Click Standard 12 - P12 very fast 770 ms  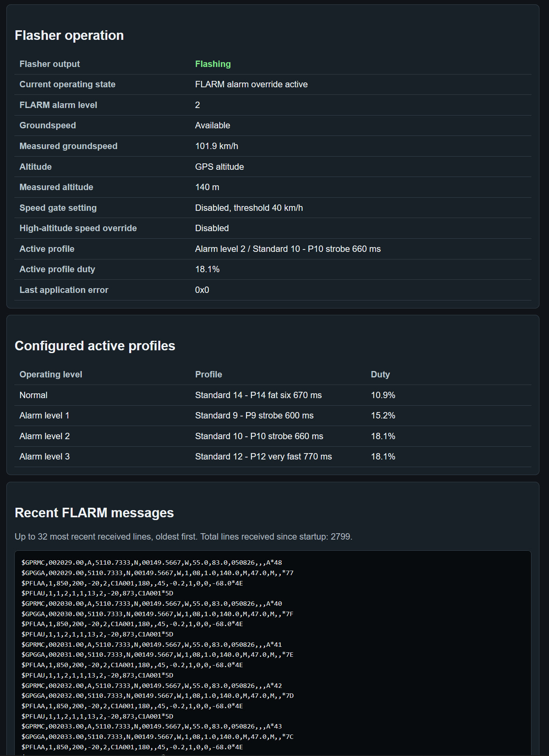tap(264, 457)
